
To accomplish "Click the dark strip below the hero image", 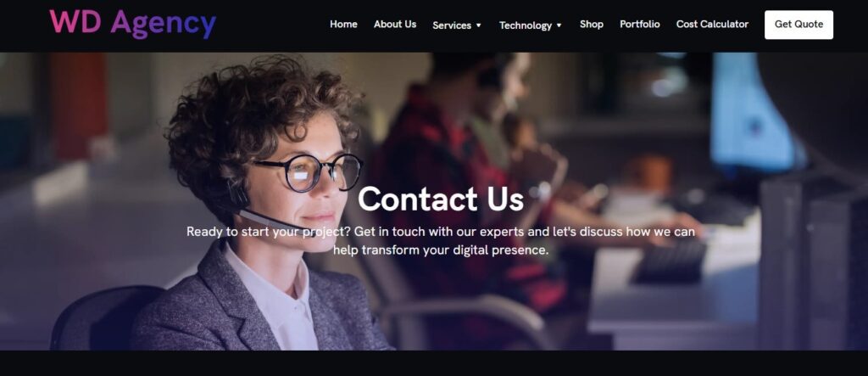I will (x=434, y=363).
